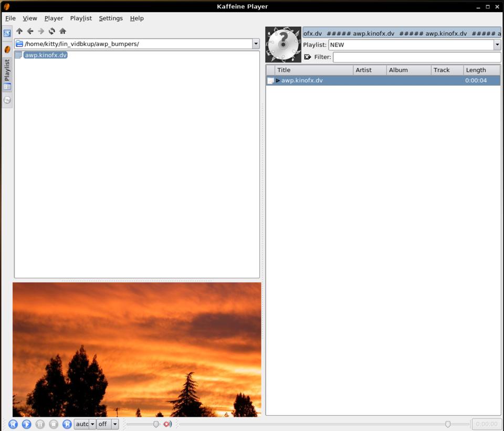Go up to the parent directory
This screenshot has height=431, width=504.
point(19,31)
